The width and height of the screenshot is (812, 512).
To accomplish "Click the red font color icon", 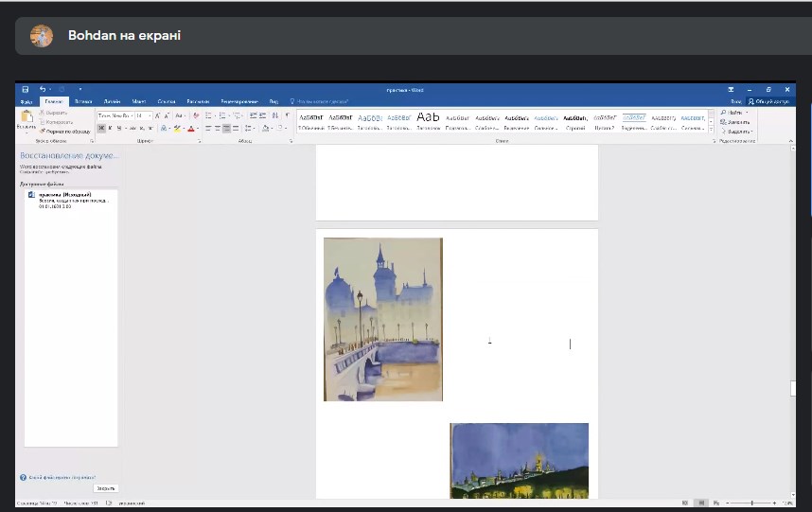I will pyautogui.click(x=191, y=128).
